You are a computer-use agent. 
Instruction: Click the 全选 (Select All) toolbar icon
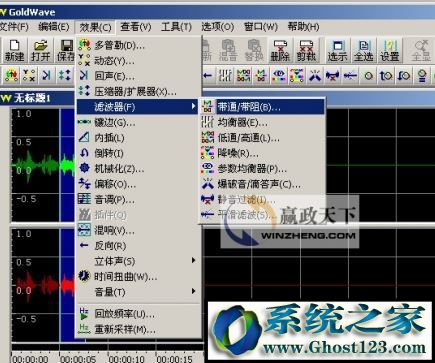point(363,51)
